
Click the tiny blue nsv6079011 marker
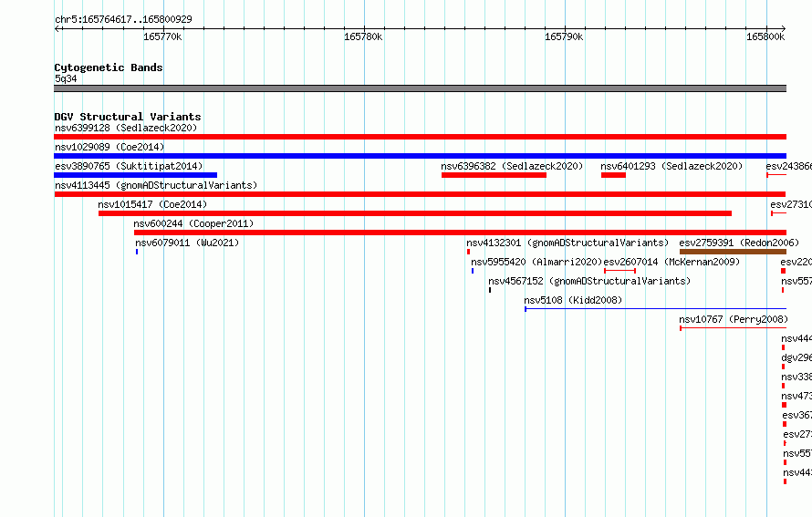point(137,252)
